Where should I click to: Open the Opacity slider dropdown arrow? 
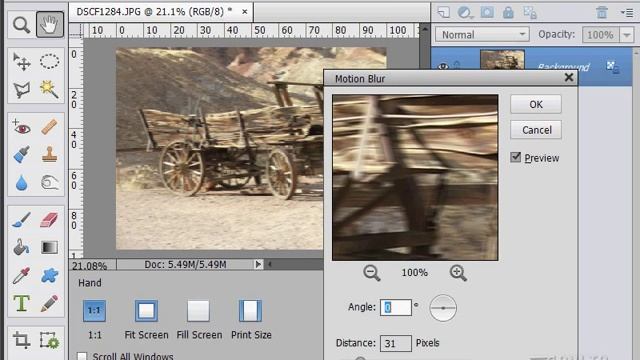point(627,35)
